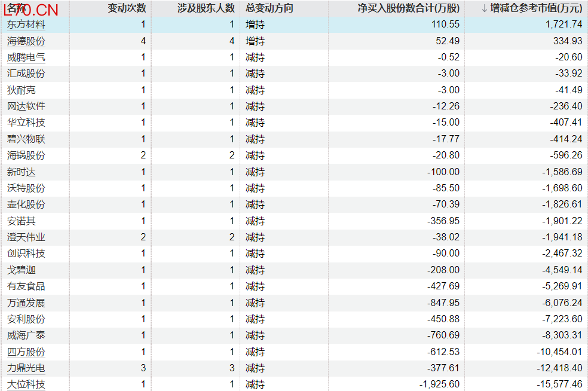Viewport: 588px width, 391px height.
Task: Open the 力鼎光电 stock link
Action: (x=26, y=368)
